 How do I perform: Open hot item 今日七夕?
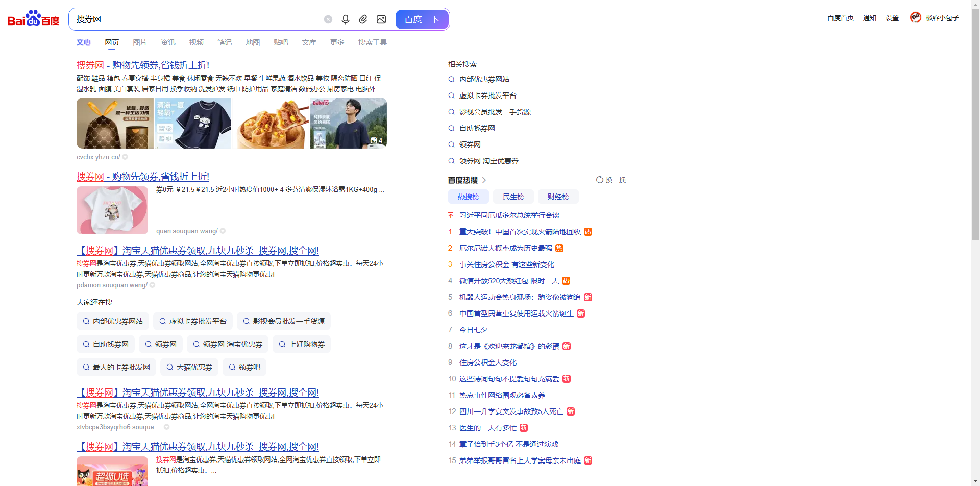pyautogui.click(x=474, y=330)
